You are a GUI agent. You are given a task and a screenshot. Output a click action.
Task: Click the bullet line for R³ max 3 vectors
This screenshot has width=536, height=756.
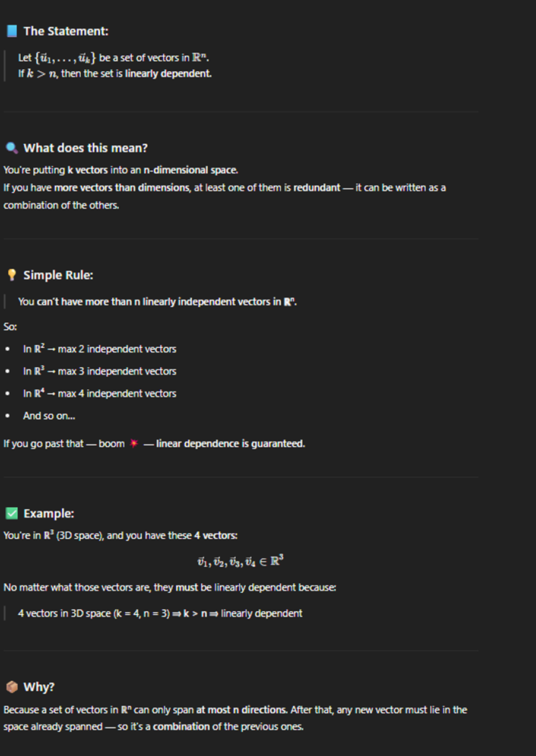(x=100, y=371)
